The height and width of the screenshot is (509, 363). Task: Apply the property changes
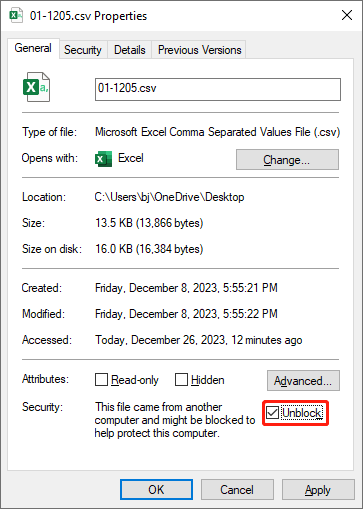tap(318, 490)
